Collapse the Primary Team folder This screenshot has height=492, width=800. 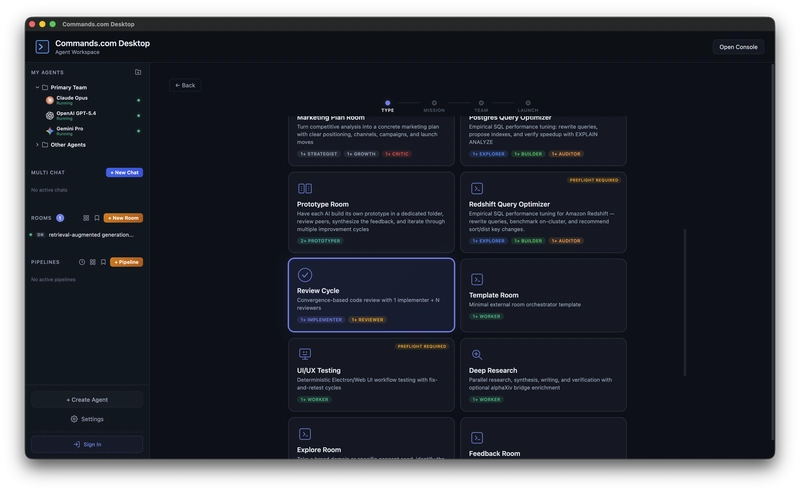click(38, 87)
